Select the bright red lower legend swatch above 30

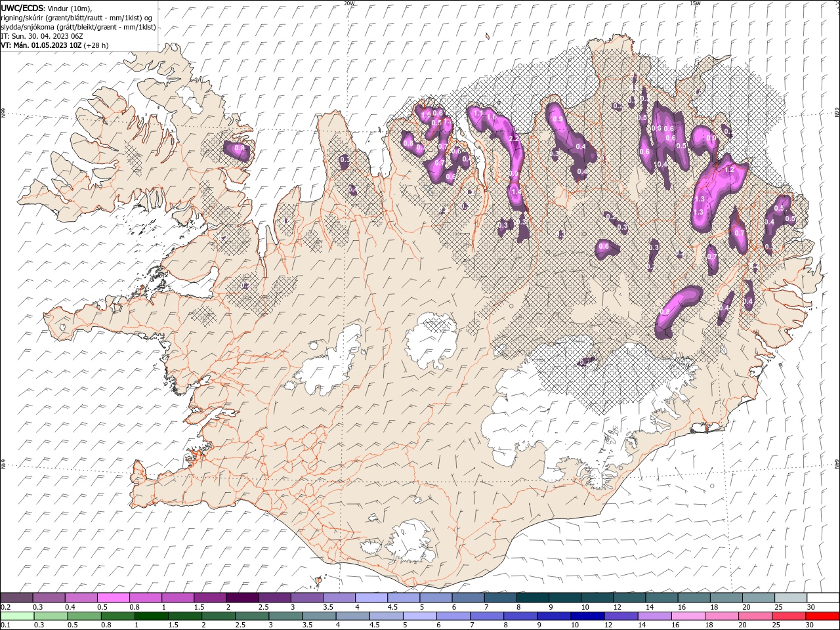822,616
